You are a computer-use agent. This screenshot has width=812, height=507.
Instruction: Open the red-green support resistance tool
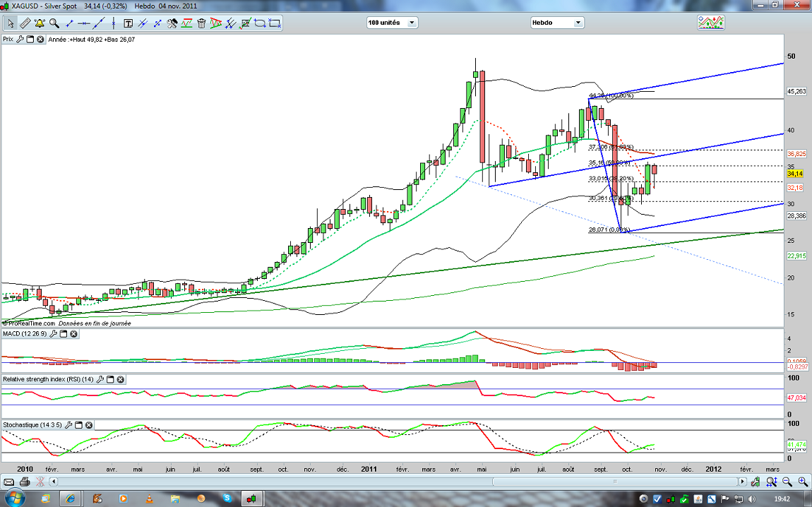click(x=187, y=23)
